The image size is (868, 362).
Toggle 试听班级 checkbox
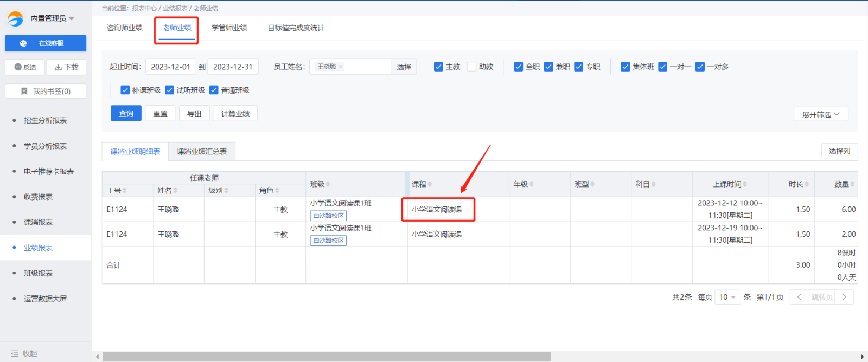click(169, 90)
